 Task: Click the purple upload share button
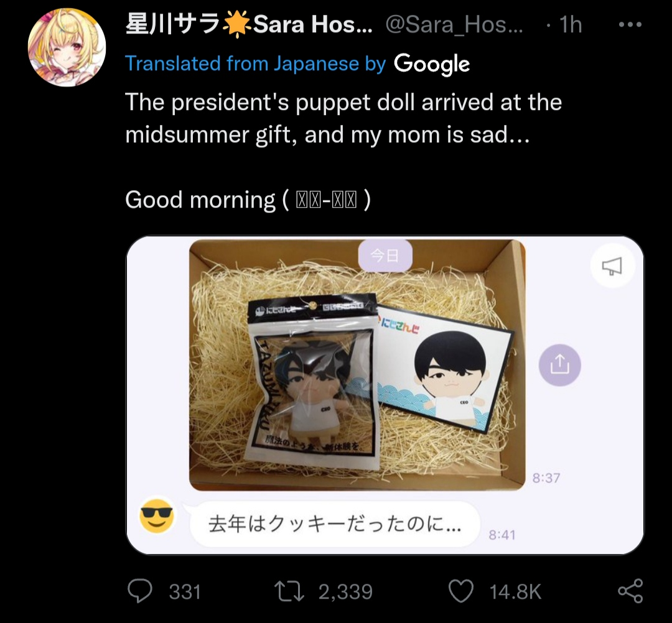(x=560, y=365)
